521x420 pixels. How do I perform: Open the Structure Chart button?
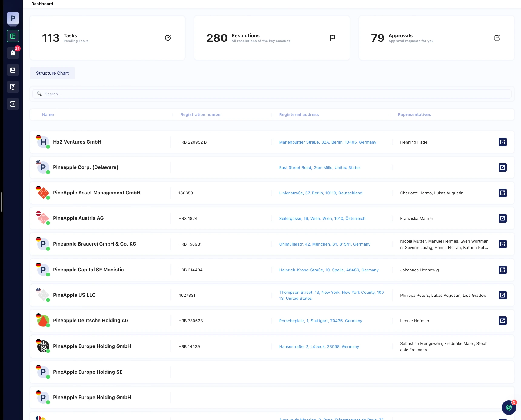point(52,73)
